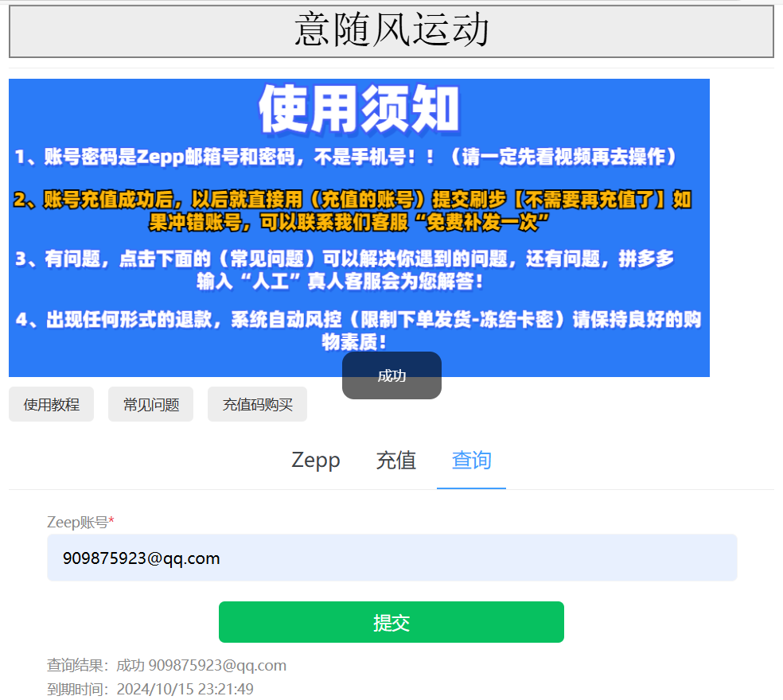Image resolution: width=783 pixels, height=700 pixels.
Task: Click the 查询结果 success result text
Action: (167, 666)
